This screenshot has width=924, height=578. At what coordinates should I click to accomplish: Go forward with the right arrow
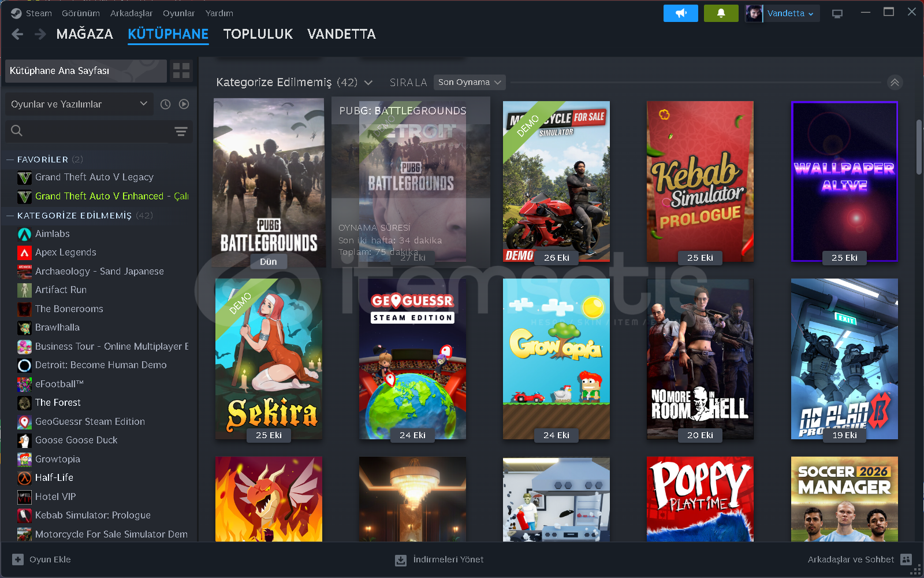click(40, 35)
